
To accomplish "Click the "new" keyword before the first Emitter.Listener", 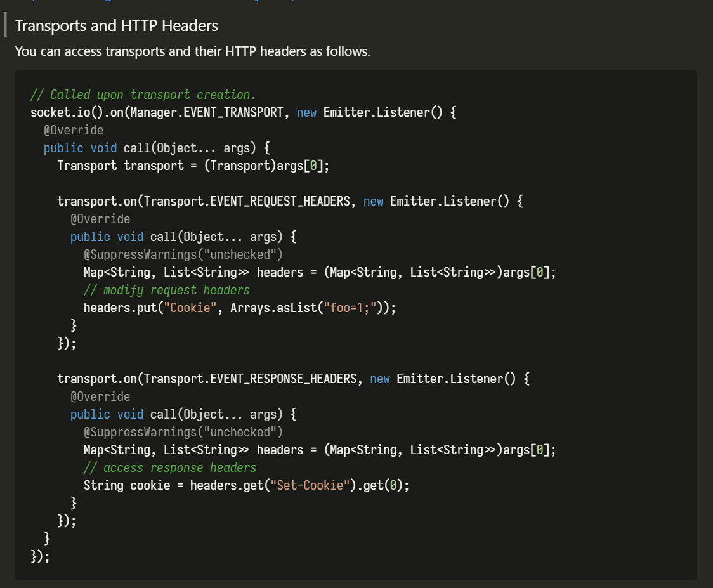I will [306, 112].
